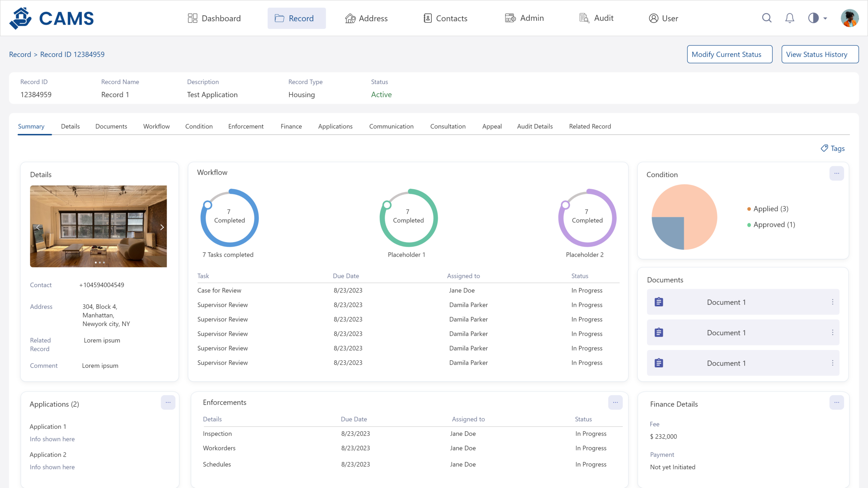Viewport: 868px width, 488px height.
Task: Click the View Status History button
Action: click(x=820, y=54)
